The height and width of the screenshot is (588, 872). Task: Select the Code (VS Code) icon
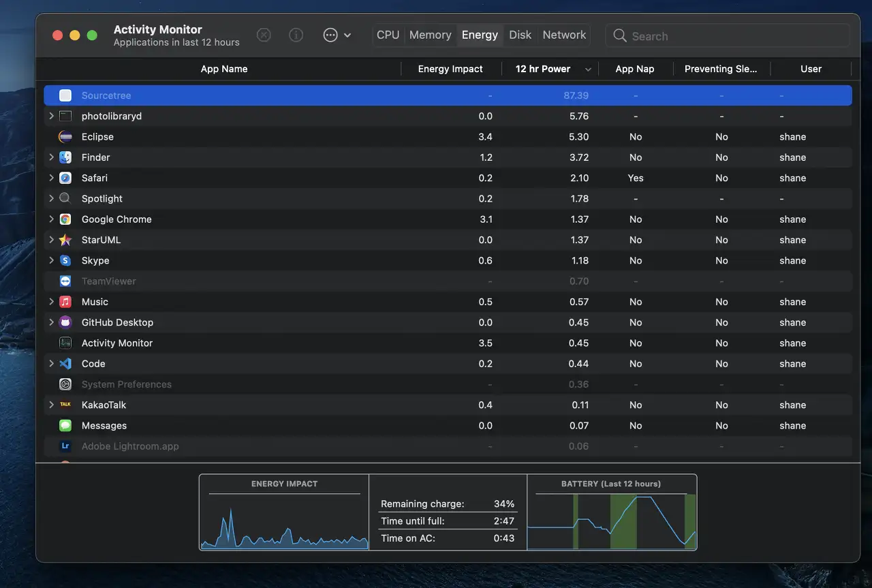coord(65,364)
